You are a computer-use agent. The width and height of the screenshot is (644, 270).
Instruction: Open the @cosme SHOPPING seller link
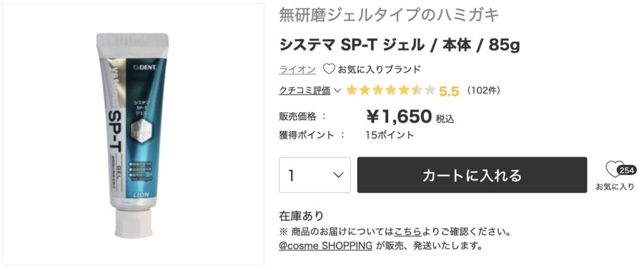tap(326, 245)
